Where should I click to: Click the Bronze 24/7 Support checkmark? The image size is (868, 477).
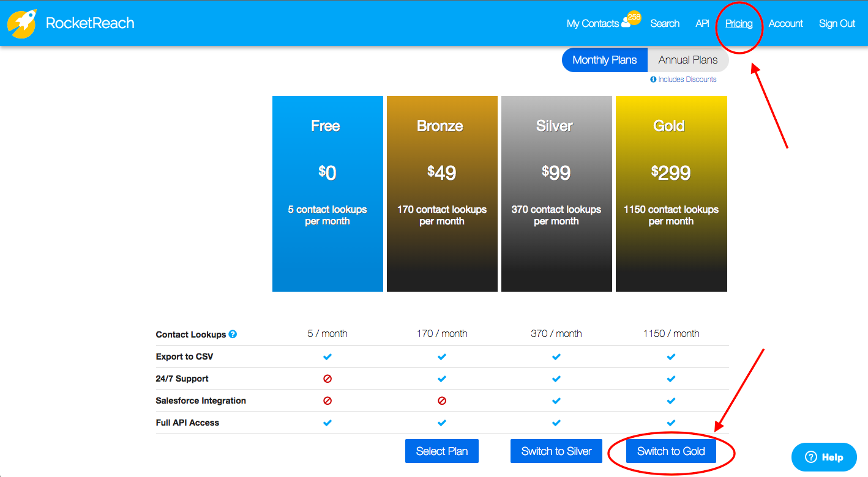(x=442, y=379)
